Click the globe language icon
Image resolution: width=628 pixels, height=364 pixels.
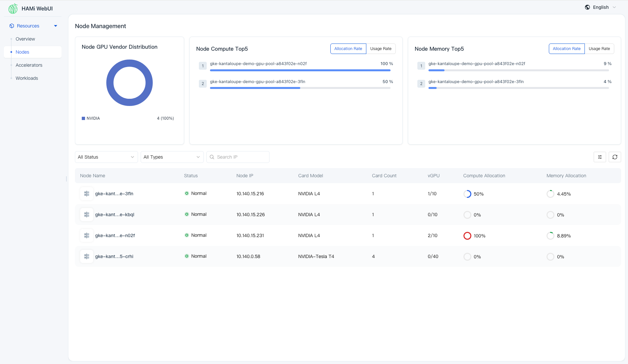(587, 7)
